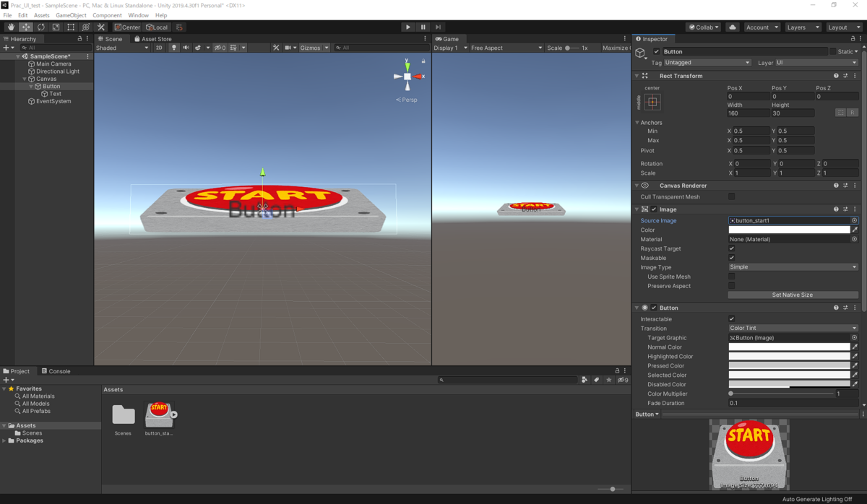Select the Rotate tool
The width and height of the screenshot is (867, 504).
coord(41,27)
